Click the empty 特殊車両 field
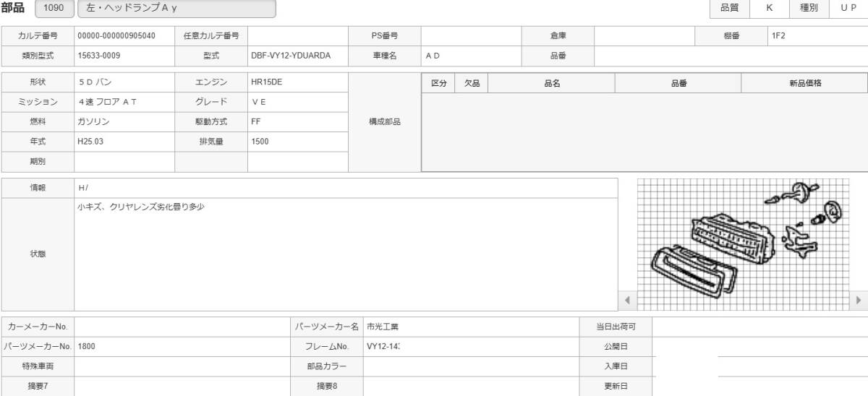 click(182, 366)
